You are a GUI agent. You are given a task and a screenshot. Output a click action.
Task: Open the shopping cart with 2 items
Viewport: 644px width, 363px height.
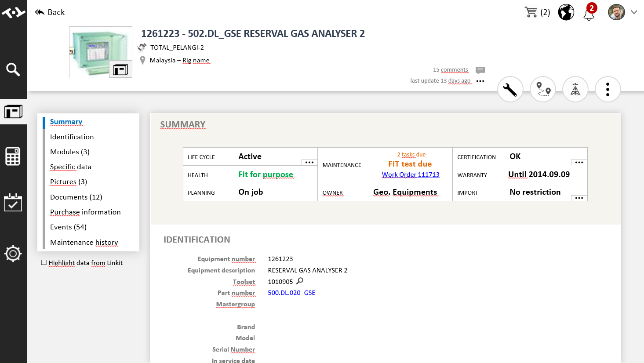pos(537,12)
